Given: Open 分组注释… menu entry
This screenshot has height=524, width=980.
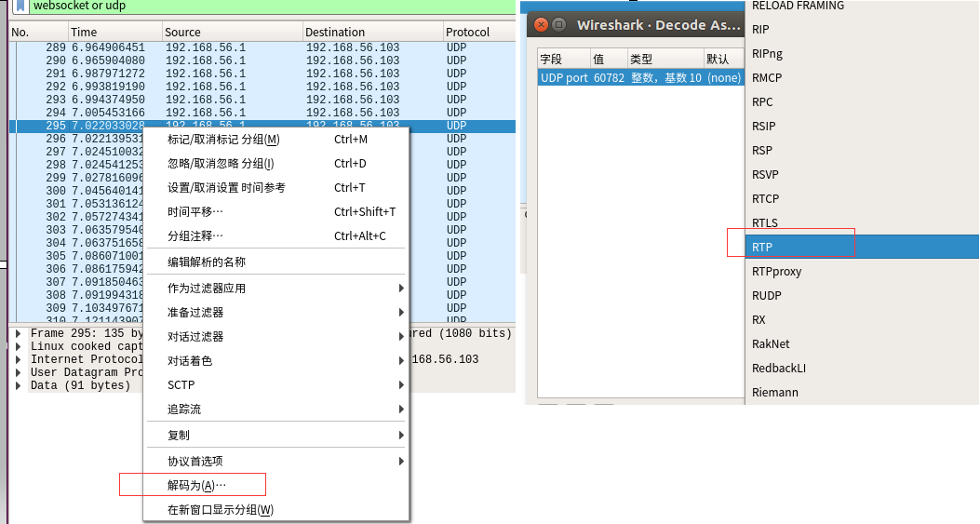Looking at the screenshot, I should tap(276, 236).
